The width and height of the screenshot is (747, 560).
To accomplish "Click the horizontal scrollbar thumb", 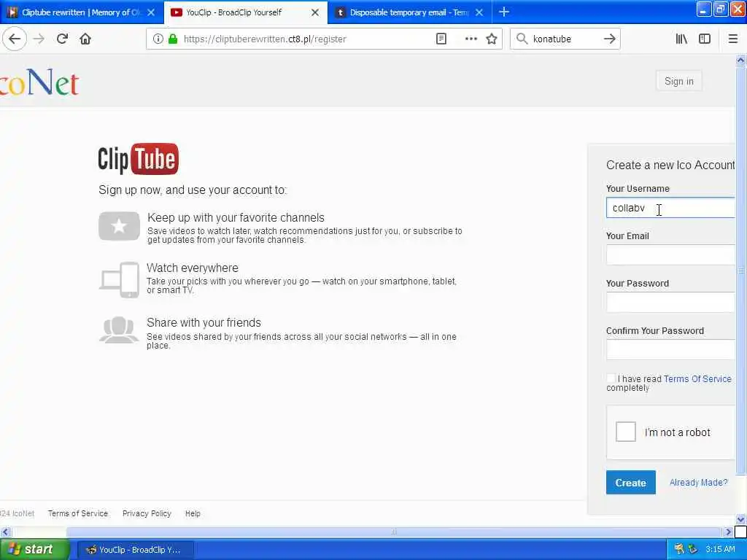I will pos(393,532).
